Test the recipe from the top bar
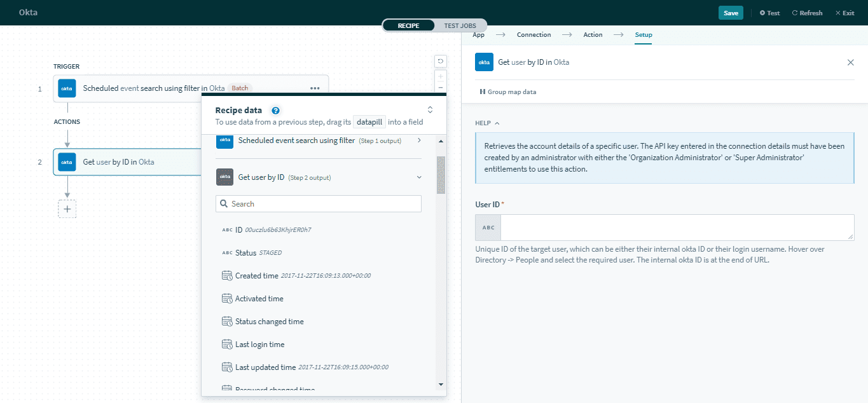The width and height of the screenshot is (868, 403). click(x=769, y=12)
